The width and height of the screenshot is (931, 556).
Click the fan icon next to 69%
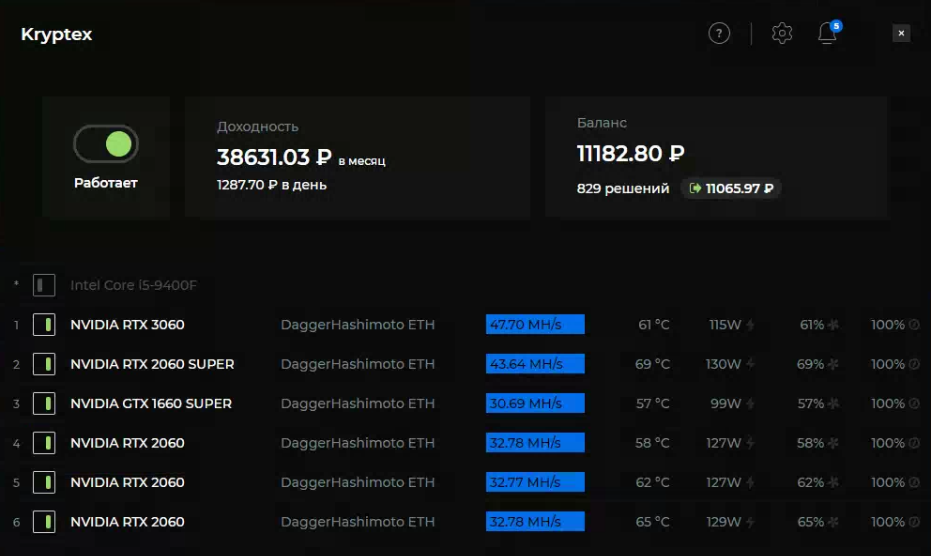point(834,364)
